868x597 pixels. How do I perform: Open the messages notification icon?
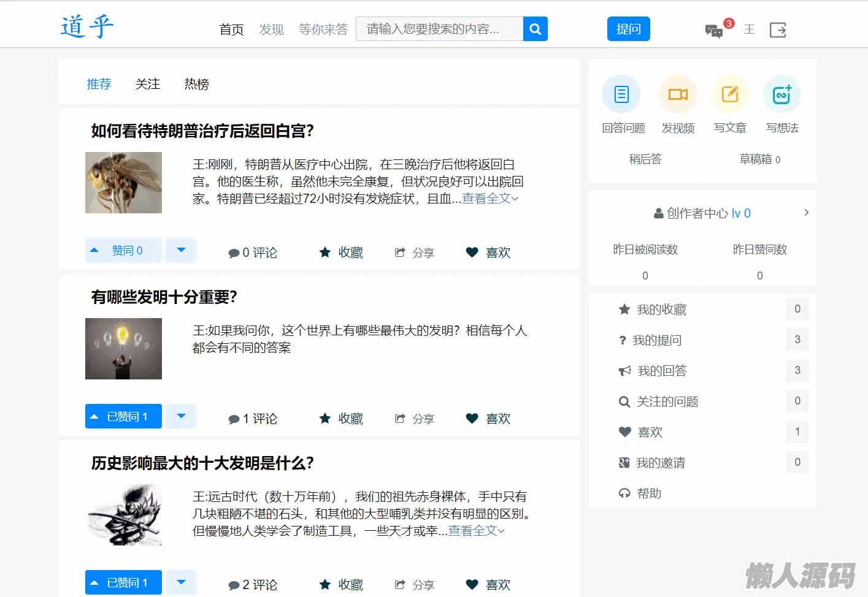pyautogui.click(x=715, y=30)
